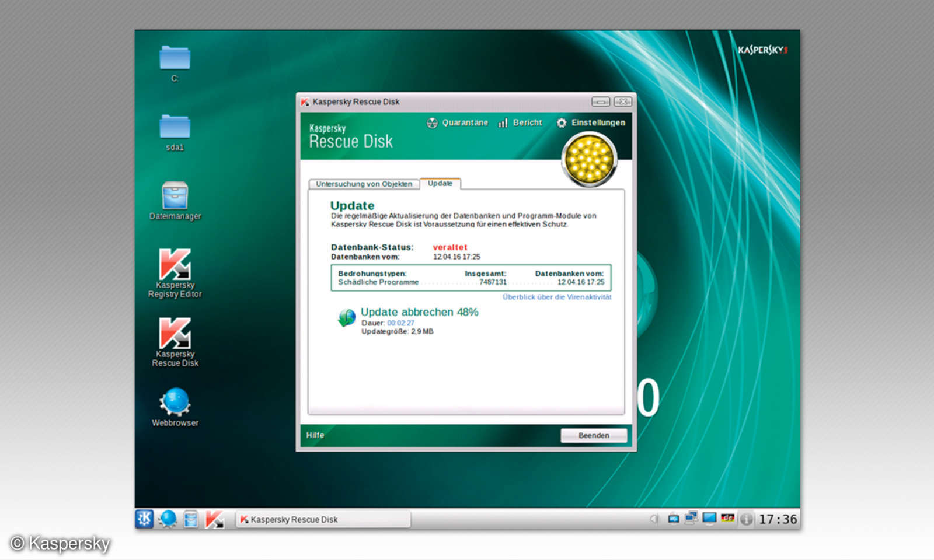The width and height of the screenshot is (934, 560).
Task: Click the update download arrow icon
Action: coord(346,317)
